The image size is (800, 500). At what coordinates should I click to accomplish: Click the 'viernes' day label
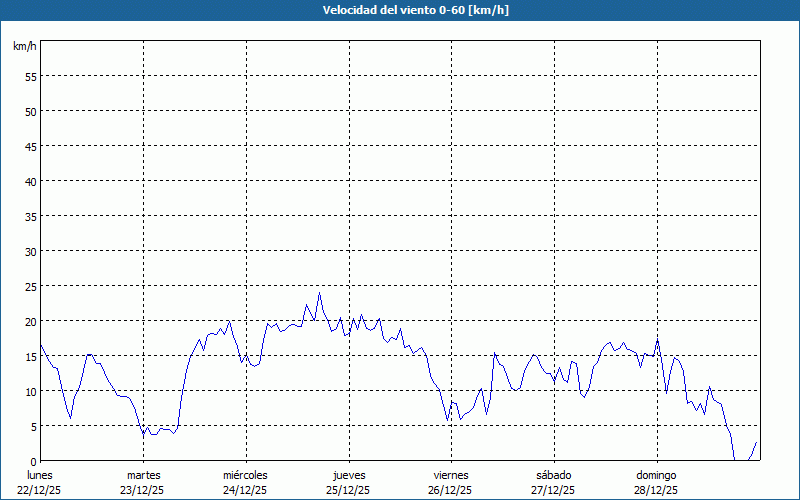451,475
